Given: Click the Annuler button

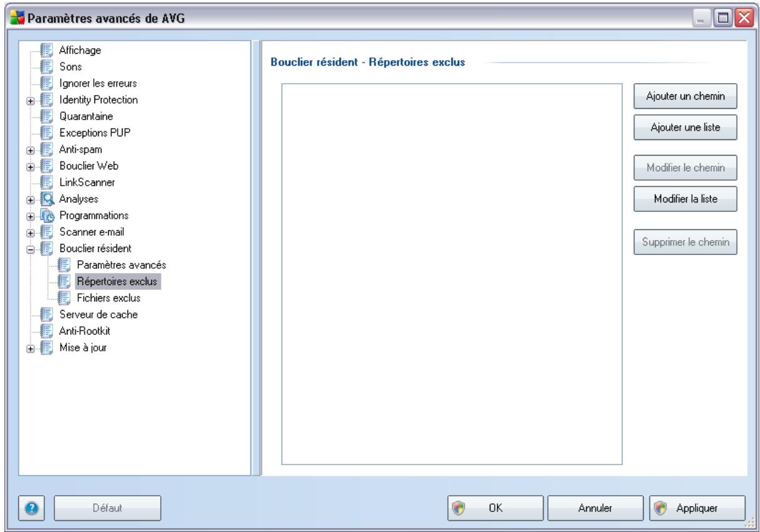Looking at the screenshot, I should pos(597,508).
